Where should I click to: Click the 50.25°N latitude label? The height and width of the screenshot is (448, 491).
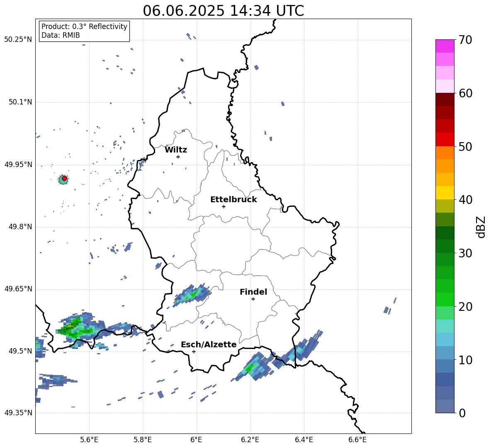[18, 40]
